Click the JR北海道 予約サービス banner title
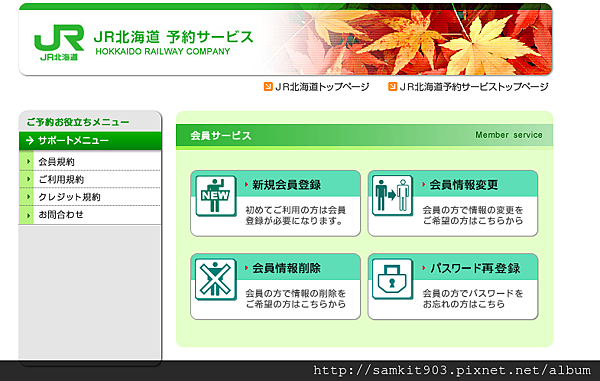This screenshot has width=600, height=381. (x=173, y=37)
